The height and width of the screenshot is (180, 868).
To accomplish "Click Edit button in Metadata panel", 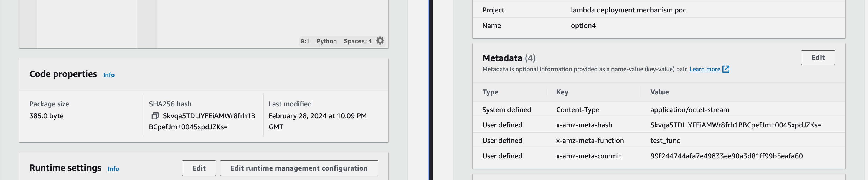I will (818, 58).
